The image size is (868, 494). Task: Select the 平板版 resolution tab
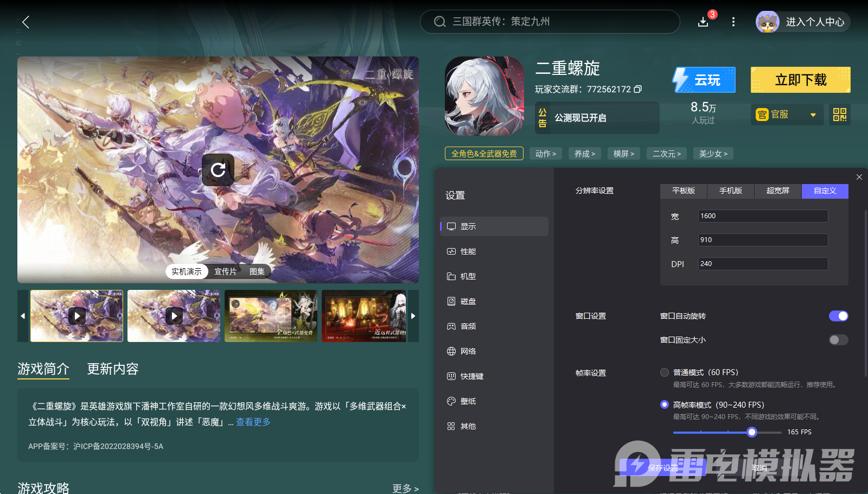tap(684, 191)
